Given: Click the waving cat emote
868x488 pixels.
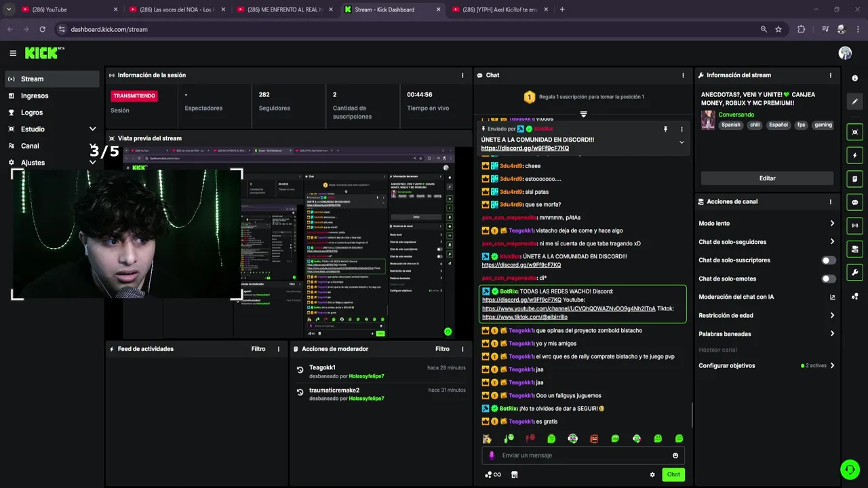Looking at the screenshot, I should pyautogui.click(x=487, y=439).
